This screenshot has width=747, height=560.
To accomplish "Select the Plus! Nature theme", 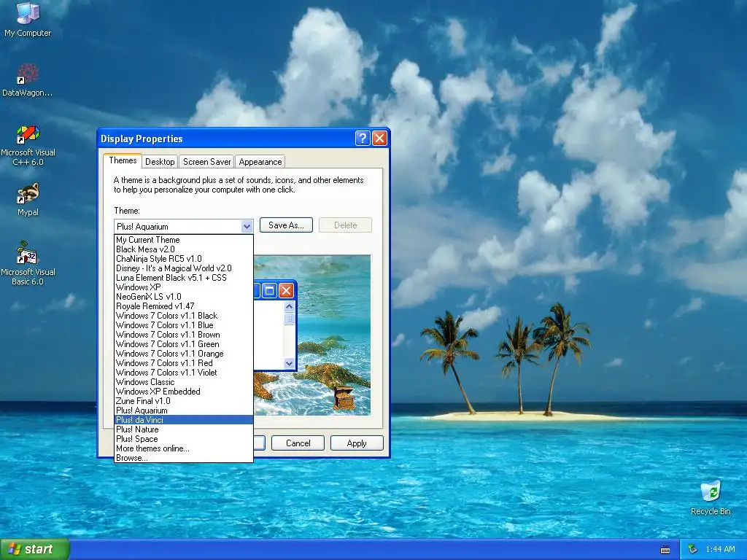I will click(184, 429).
